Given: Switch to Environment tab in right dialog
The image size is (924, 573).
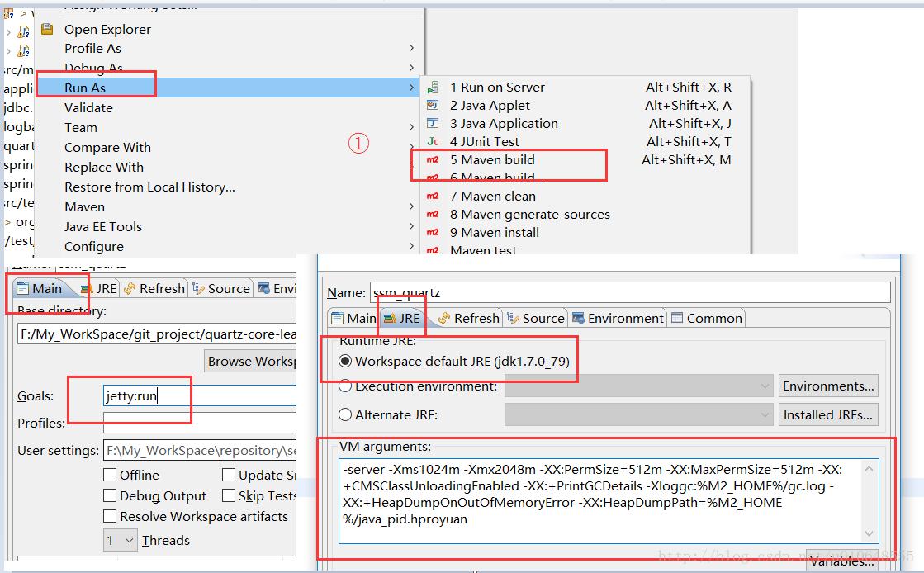Looking at the screenshot, I should pyautogui.click(x=618, y=319).
